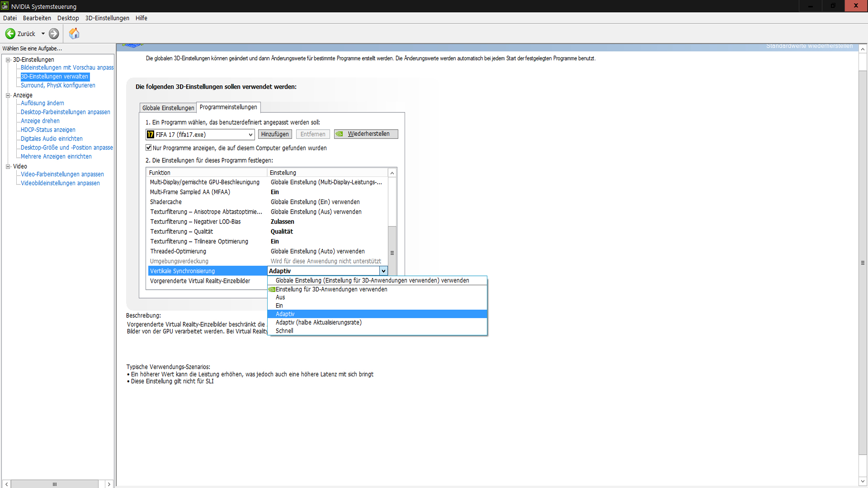The height and width of the screenshot is (488, 868).
Task: Click Standardwerte wiederherstellen link
Action: 809,46
